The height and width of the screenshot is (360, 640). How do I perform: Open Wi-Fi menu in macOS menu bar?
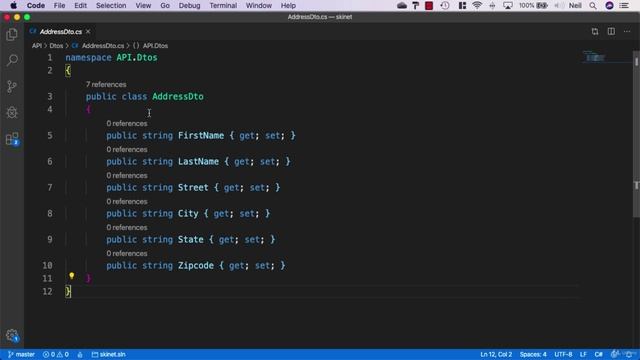pyautogui.click(x=477, y=5)
